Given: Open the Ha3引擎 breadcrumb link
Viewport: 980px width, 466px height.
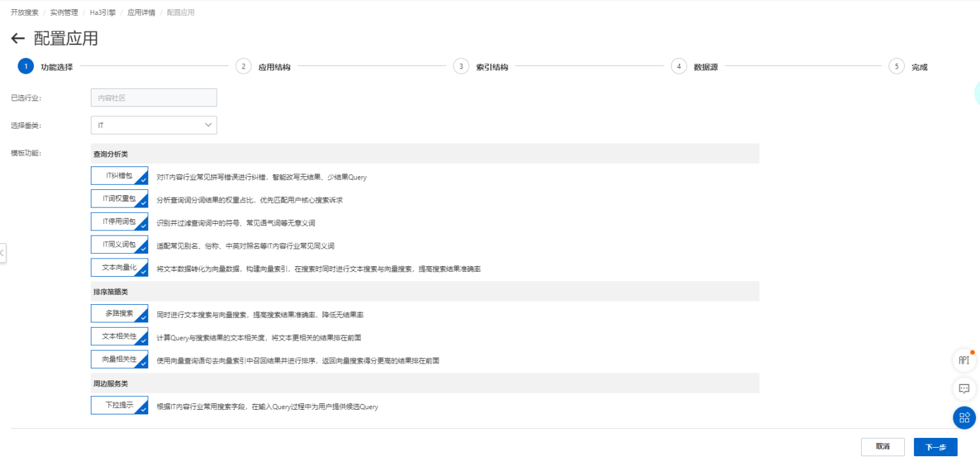Looking at the screenshot, I should point(103,12).
